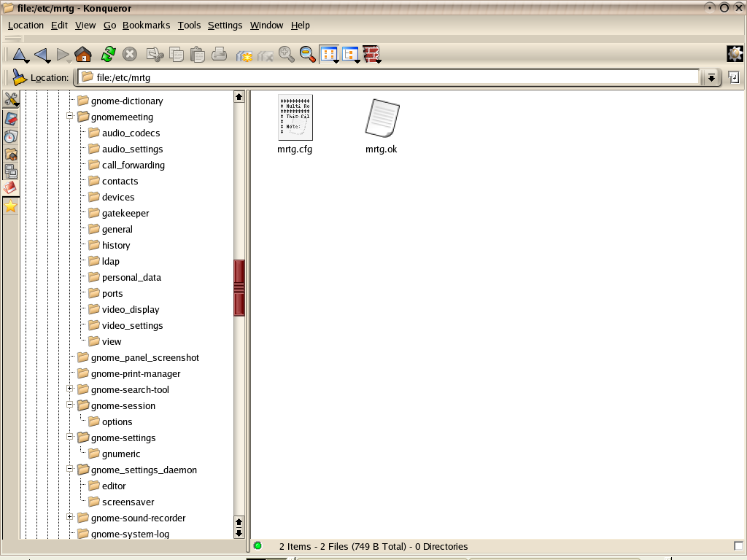Expand the gnome-search-tool folder
This screenshot has height=560, width=747.
[x=70, y=389]
